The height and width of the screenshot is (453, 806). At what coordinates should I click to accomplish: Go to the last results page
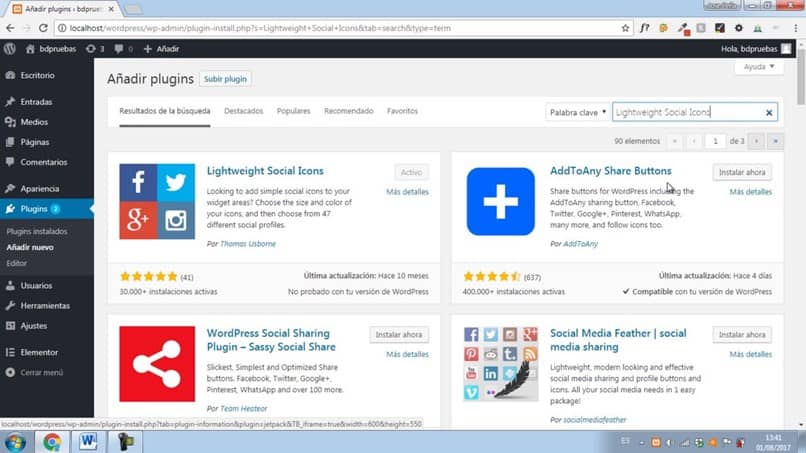click(775, 141)
